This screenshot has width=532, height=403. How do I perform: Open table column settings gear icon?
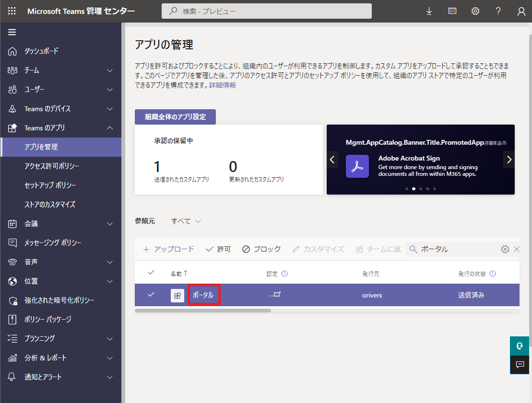[x=505, y=249]
